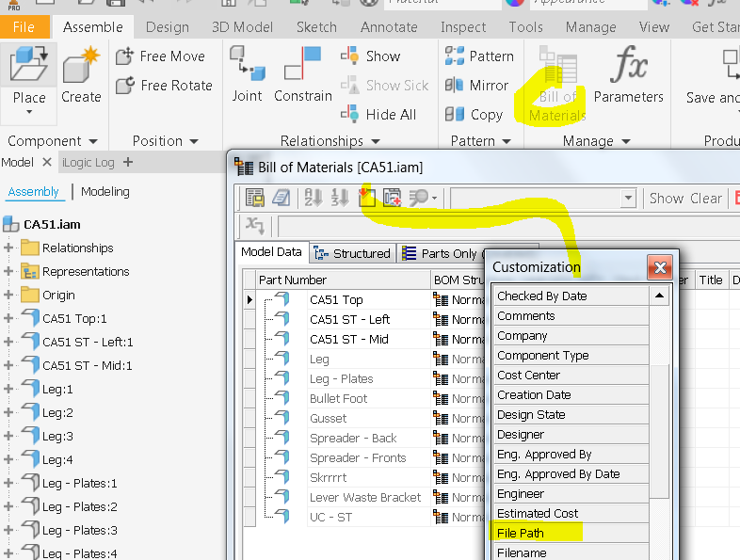The width and height of the screenshot is (740, 560).
Task: Switch to the Annotate ribbon tab
Action: pyautogui.click(x=389, y=27)
